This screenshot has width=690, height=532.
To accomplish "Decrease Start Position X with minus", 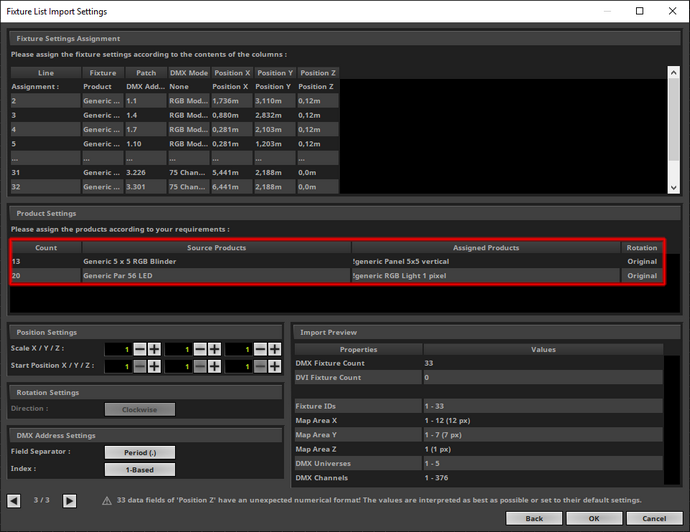I will (140, 366).
